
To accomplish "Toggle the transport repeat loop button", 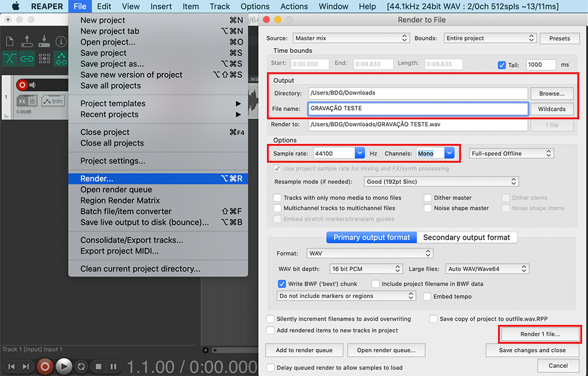I will coord(81,366).
